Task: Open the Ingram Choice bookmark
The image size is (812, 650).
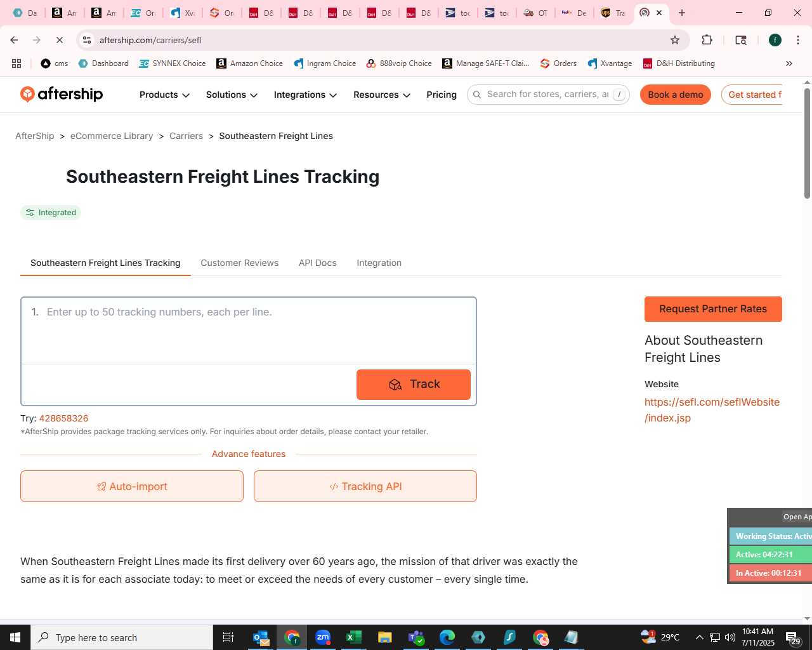Action: [x=324, y=63]
